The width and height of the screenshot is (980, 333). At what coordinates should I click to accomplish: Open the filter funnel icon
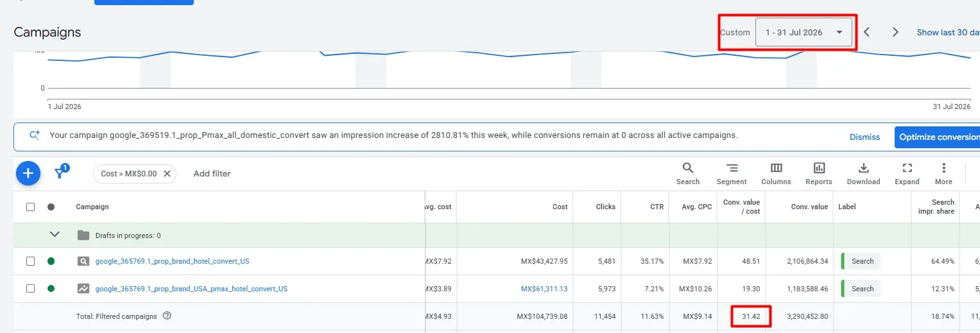click(x=60, y=172)
